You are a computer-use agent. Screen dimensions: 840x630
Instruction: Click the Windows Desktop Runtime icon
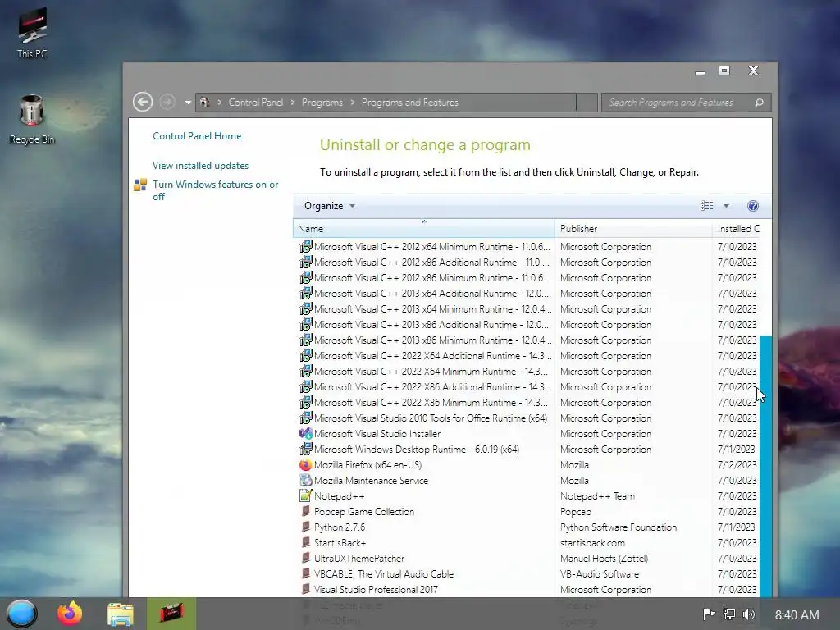305,449
